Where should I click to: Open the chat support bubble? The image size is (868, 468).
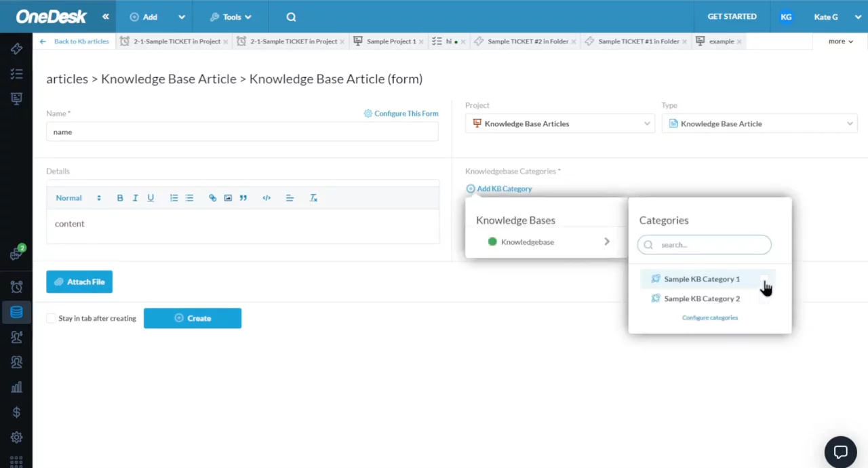(841, 452)
